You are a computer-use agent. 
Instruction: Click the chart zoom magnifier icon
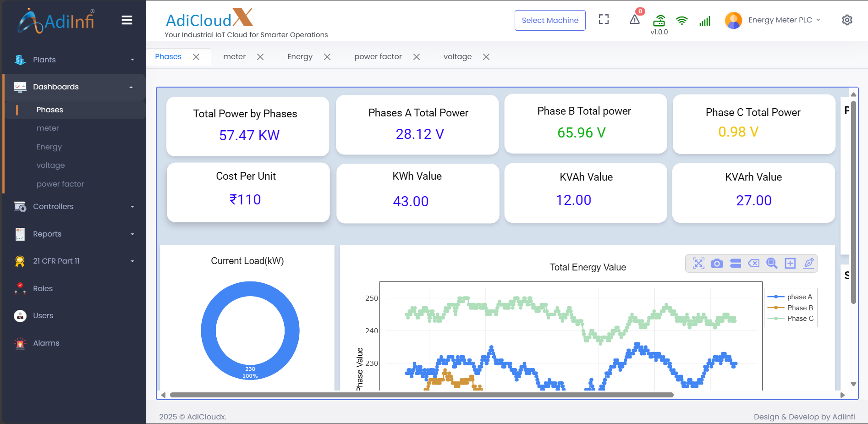tap(772, 264)
